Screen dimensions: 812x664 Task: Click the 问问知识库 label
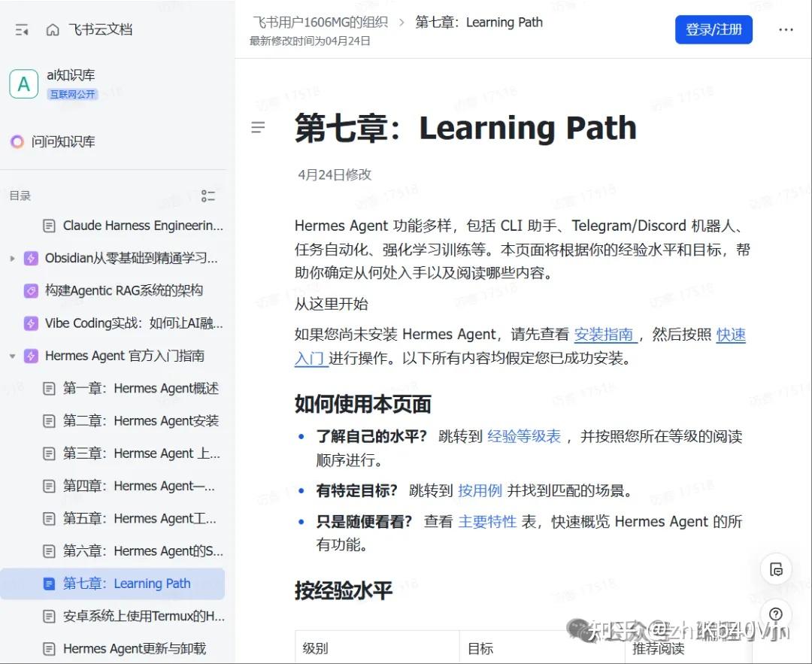point(63,141)
